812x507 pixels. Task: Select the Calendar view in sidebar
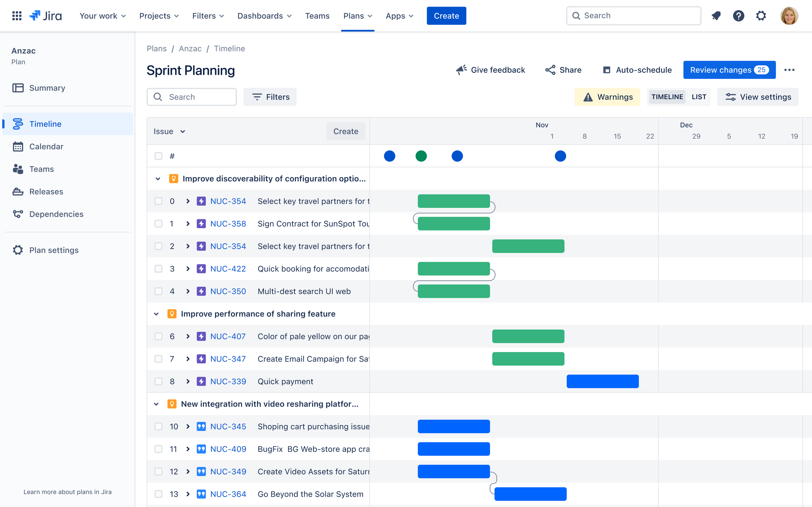pyautogui.click(x=46, y=146)
